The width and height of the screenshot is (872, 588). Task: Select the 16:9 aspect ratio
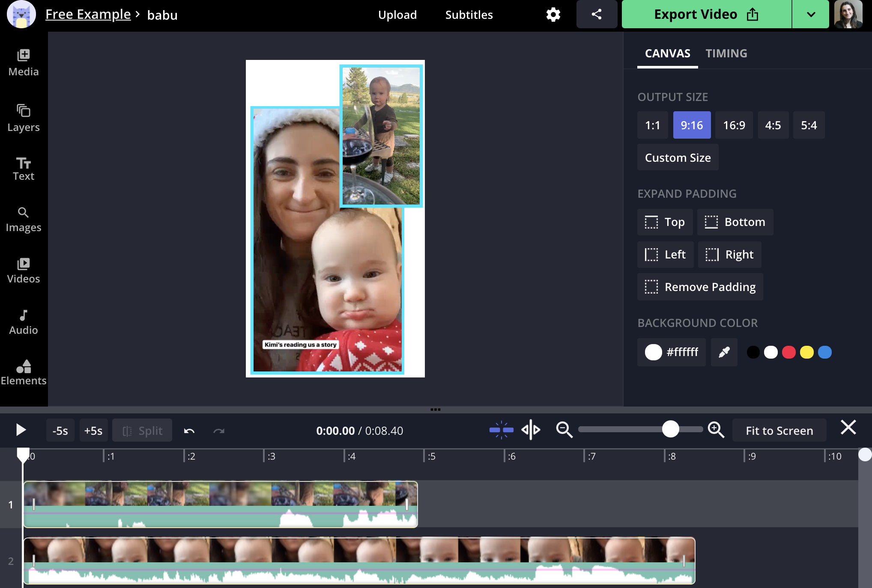(x=734, y=125)
